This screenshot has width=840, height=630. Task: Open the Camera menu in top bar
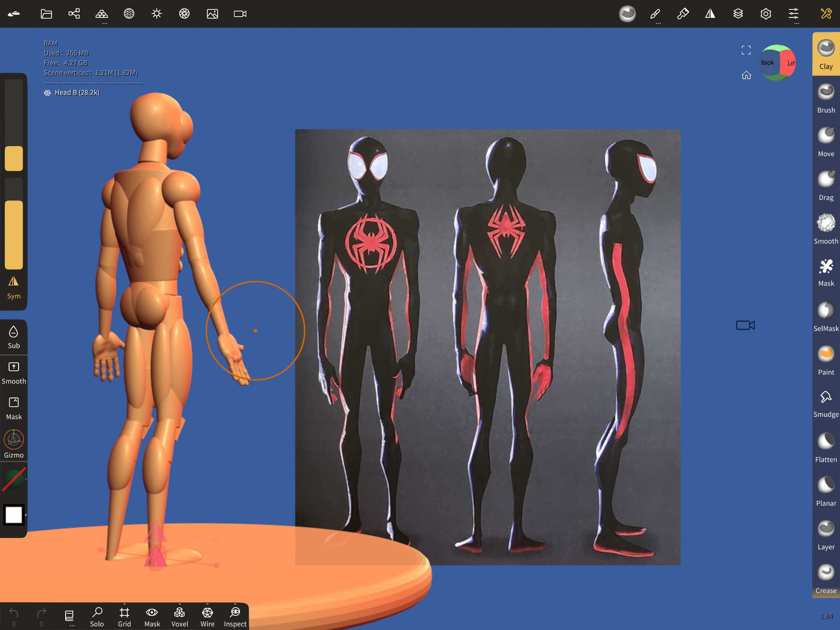(240, 14)
